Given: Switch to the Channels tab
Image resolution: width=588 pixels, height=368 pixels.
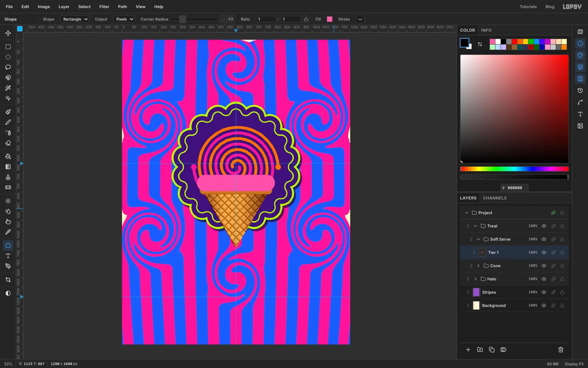Looking at the screenshot, I should pyautogui.click(x=495, y=198).
